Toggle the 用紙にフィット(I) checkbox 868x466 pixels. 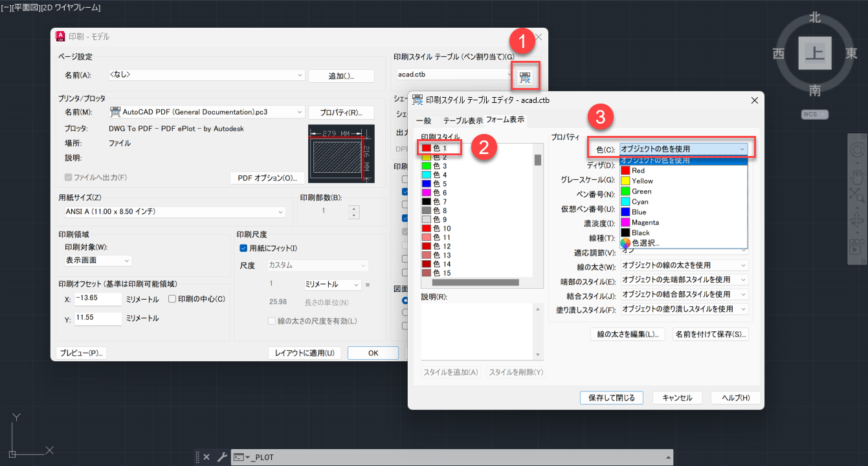click(x=243, y=249)
